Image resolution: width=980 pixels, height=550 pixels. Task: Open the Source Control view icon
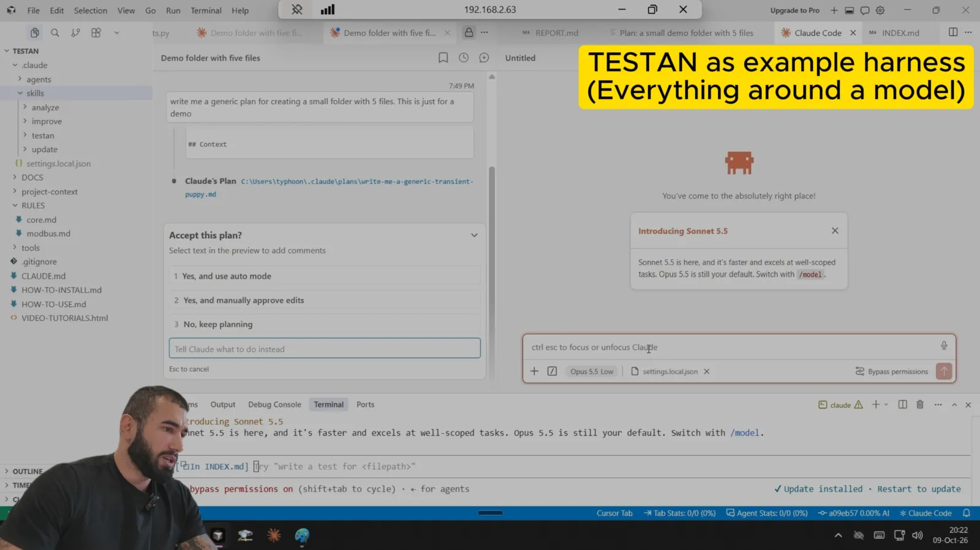pyautogui.click(x=75, y=32)
